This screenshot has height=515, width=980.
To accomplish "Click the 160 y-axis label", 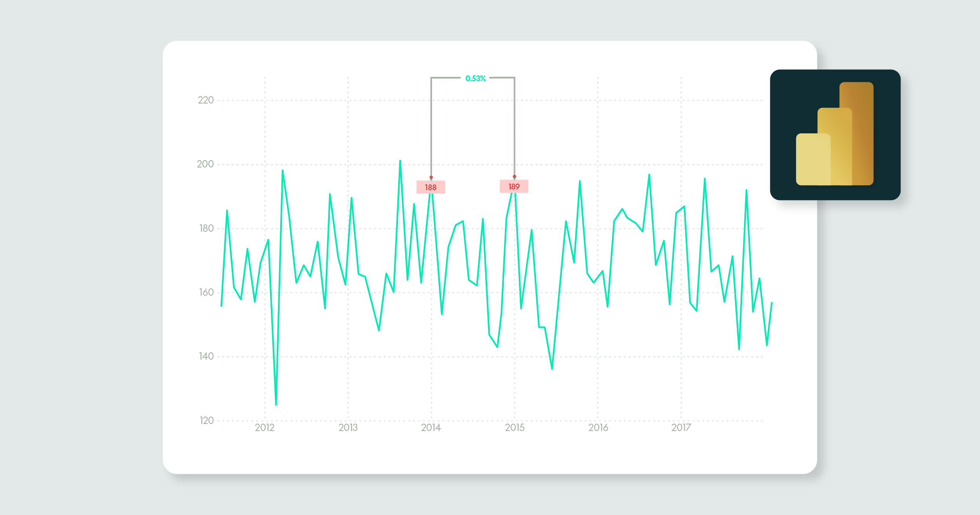I will pos(207,292).
